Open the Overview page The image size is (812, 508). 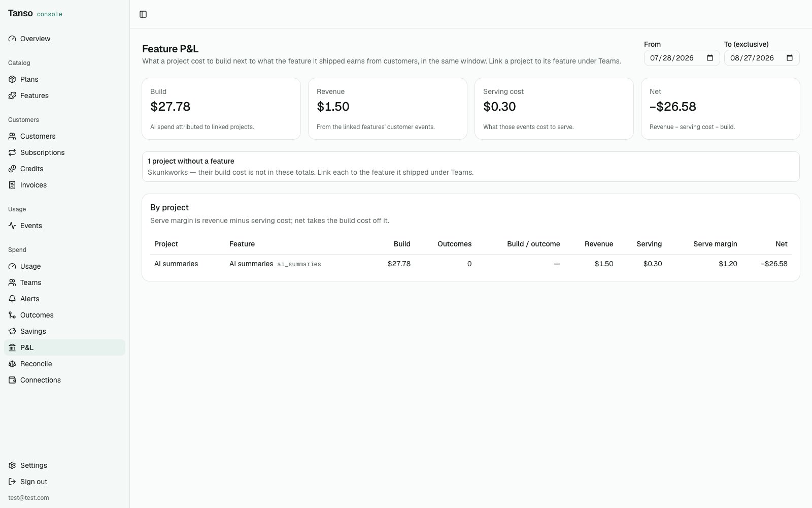pyautogui.click(x=64, y=39)
